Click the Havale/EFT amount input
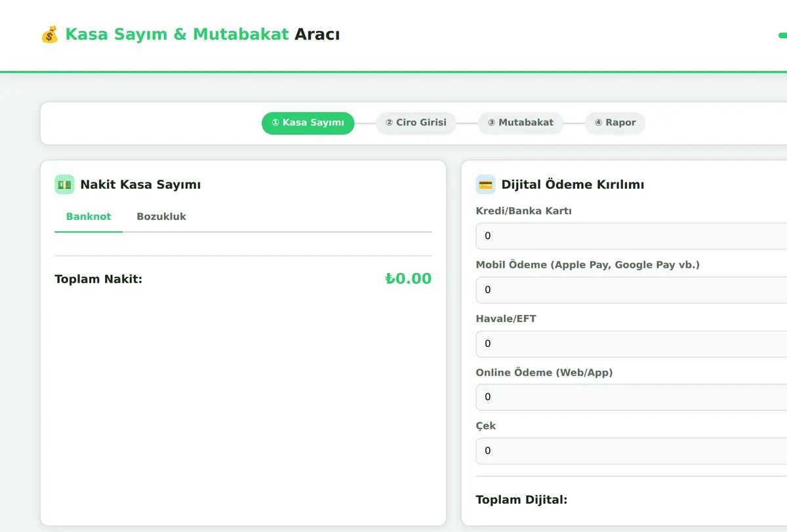Viewport: 787px width, 532px height. 631,343
